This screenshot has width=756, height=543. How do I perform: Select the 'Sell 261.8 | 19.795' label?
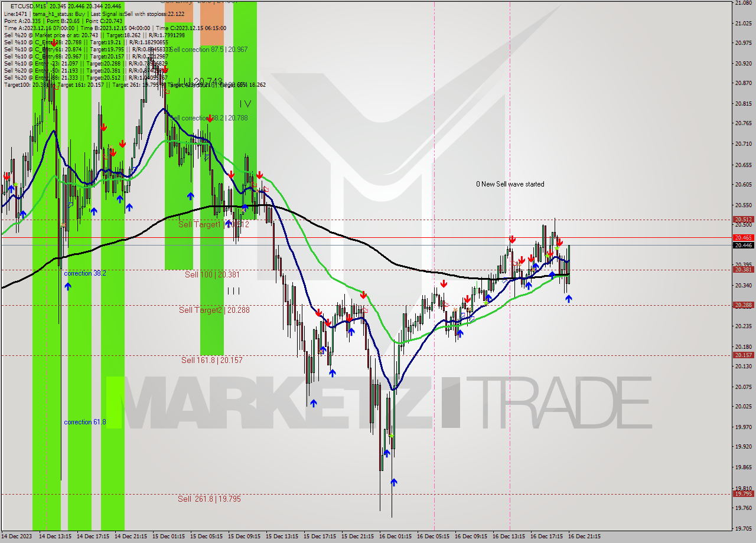209,499
